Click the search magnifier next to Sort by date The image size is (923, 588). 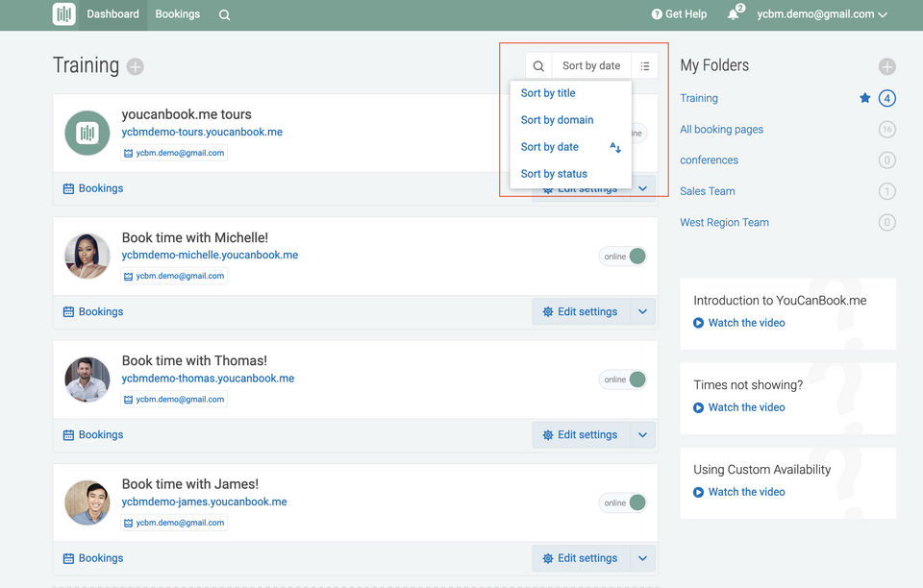[538, 66]
